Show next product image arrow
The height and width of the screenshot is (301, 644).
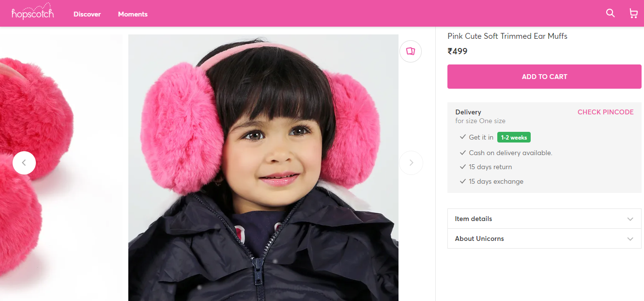pyautogui.click(x=411, y=163)
